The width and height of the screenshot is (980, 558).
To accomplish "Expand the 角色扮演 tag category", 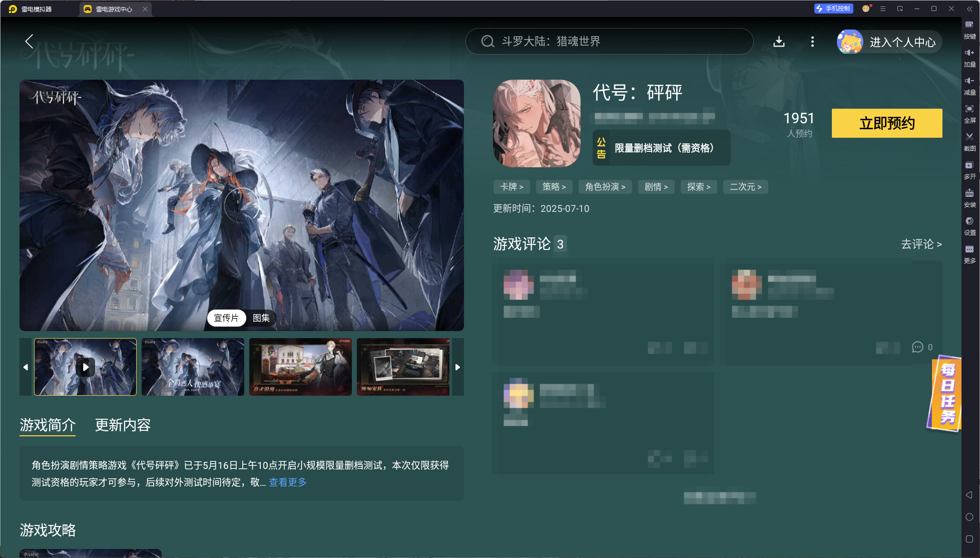I will coord(605,187).
